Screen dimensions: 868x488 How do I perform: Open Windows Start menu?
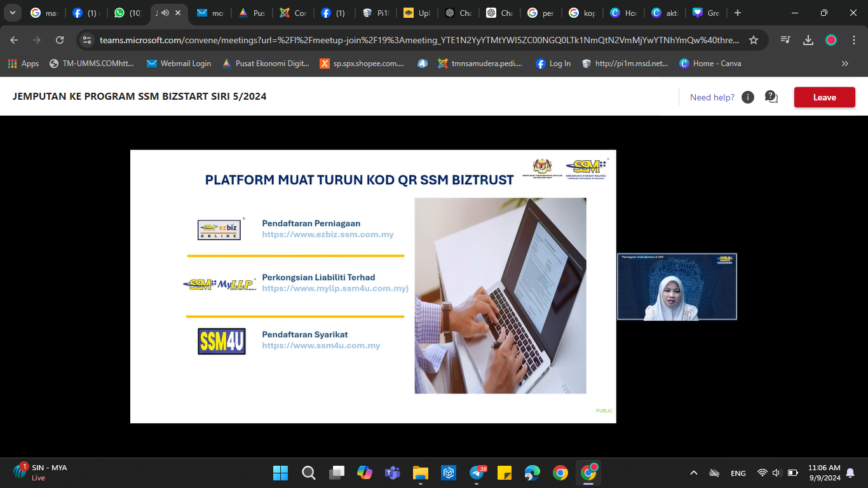tap(280, 473)
